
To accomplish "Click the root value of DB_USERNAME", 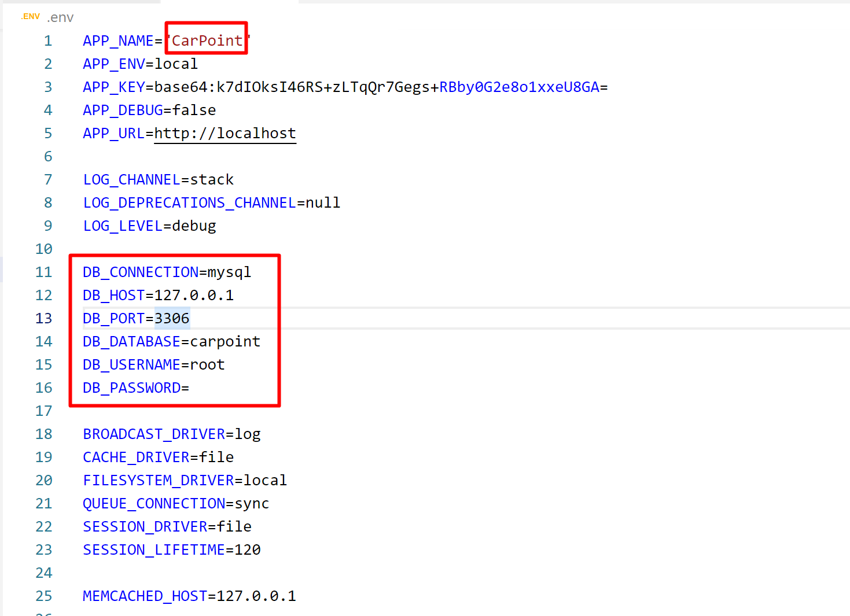I will point(207,365).
